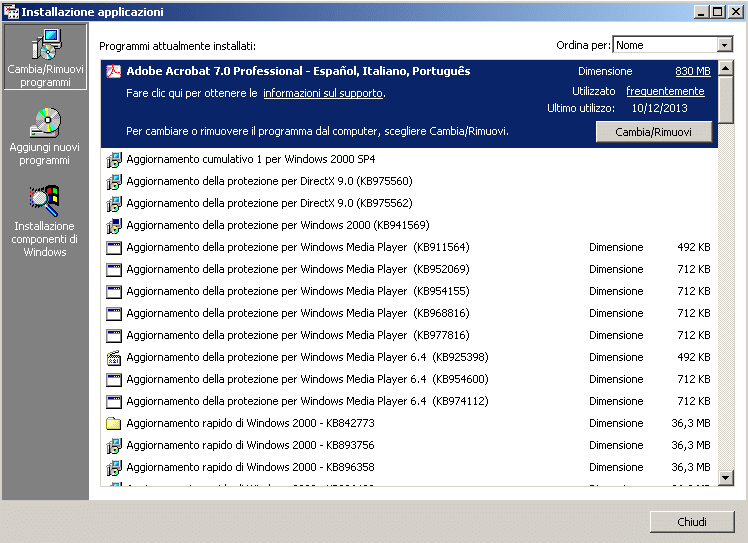This screenshot has width=748, height=543.
Task: Select Windows Media Player (KB911564) entry text
Action: (x=298, y=247)
